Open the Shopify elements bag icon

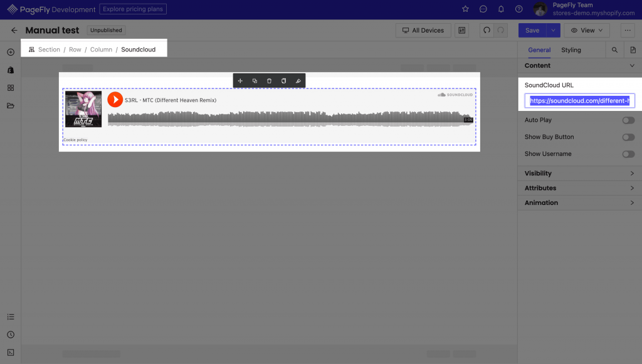point(11,70)
